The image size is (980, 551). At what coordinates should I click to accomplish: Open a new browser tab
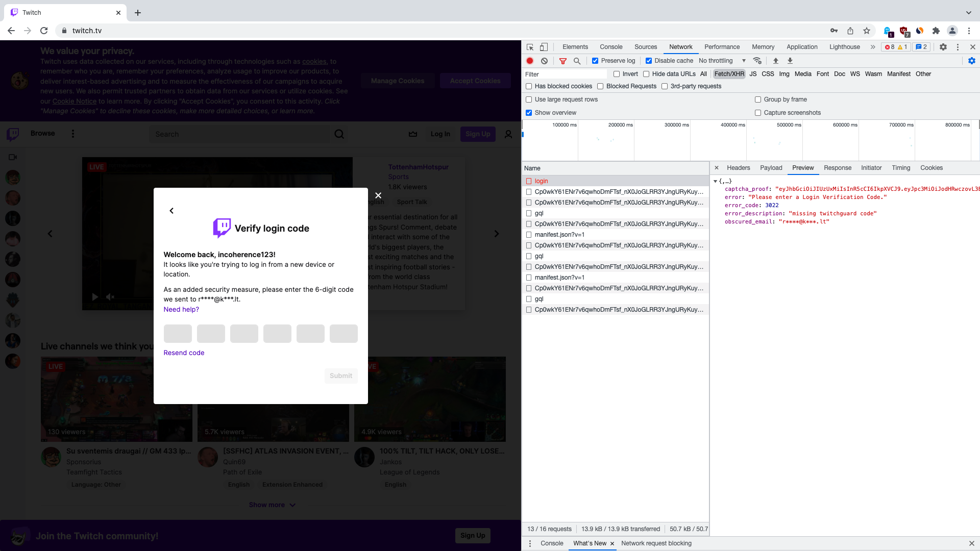coord(138,13)
